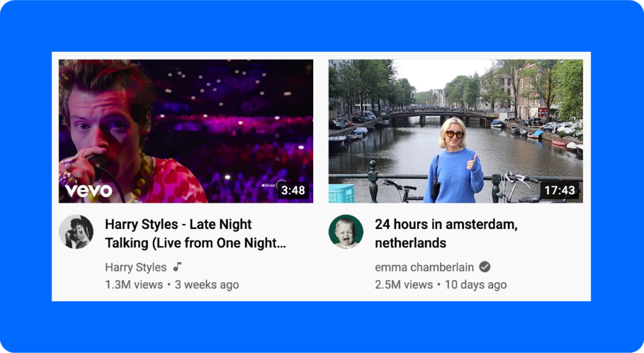Visit the Harry Styles channel name link

tap(136, 267)
